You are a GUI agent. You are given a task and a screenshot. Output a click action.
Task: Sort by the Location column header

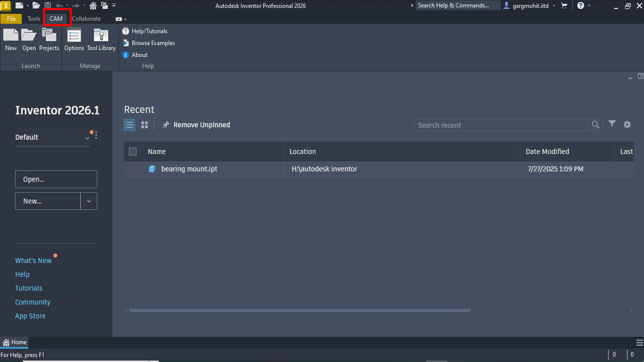[x=302, y=152]
